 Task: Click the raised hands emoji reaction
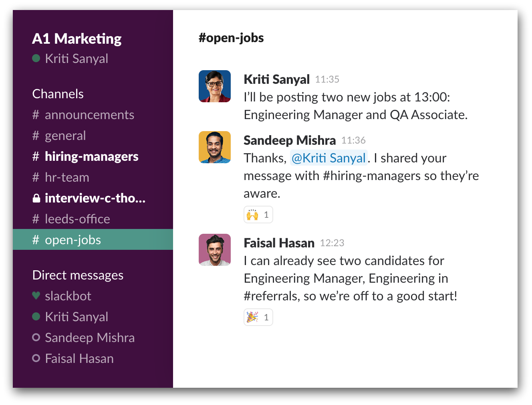[x=258, y=215]
